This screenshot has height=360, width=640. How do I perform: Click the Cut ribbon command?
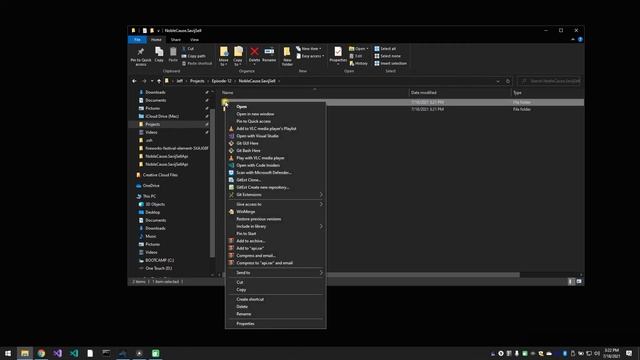188,49
